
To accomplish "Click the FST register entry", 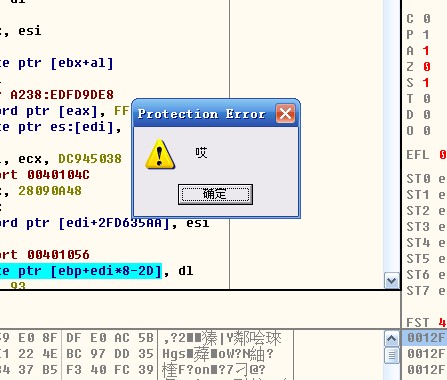I will click(426, 323).
